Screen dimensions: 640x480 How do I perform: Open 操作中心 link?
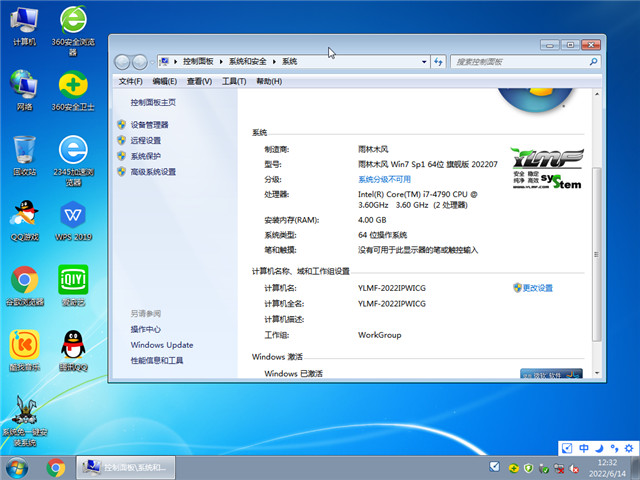[x=145, y=329]
